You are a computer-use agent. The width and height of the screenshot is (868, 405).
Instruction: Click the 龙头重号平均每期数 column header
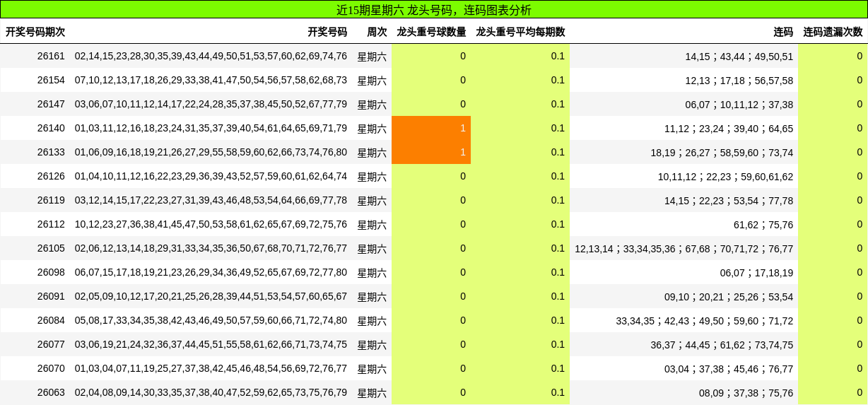pyautogui.click(x=520, y=32)
